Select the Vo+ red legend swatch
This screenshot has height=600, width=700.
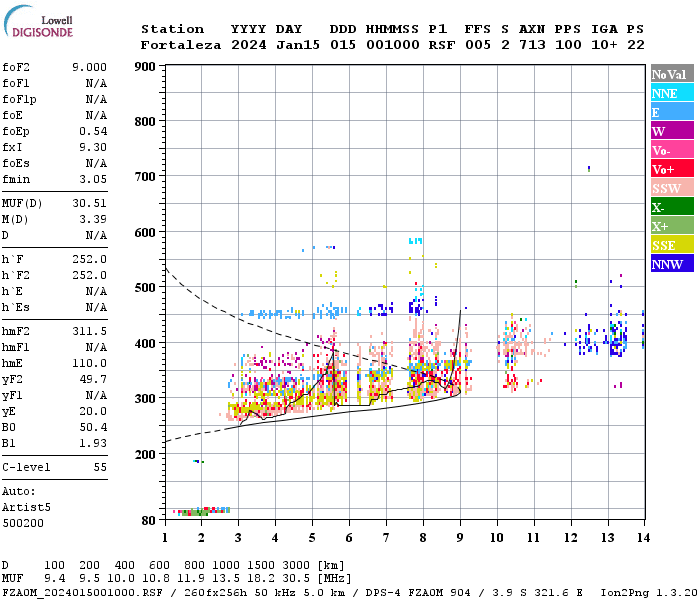(x=672, y=169)
